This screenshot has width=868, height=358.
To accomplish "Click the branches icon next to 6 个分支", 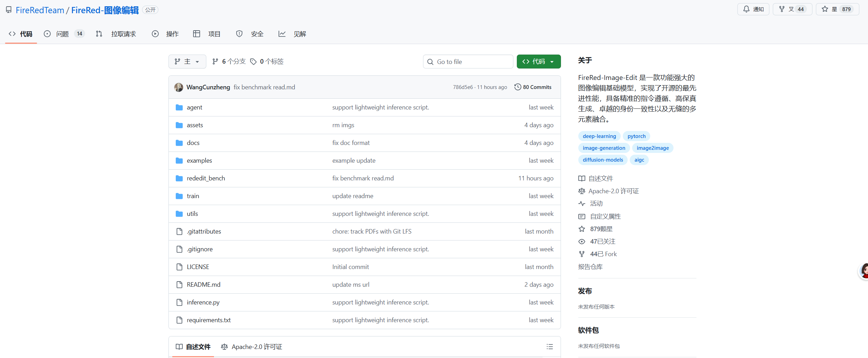I will pos(215,62).
